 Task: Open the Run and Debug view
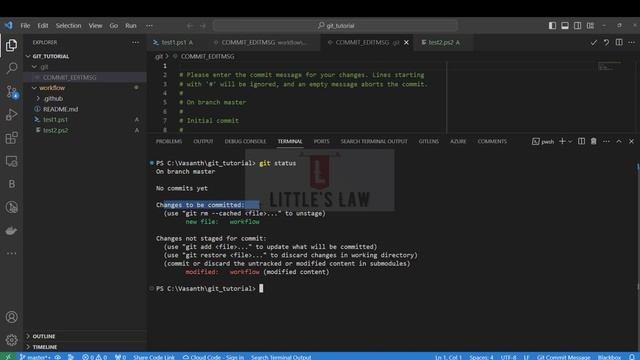pos(11,115)
